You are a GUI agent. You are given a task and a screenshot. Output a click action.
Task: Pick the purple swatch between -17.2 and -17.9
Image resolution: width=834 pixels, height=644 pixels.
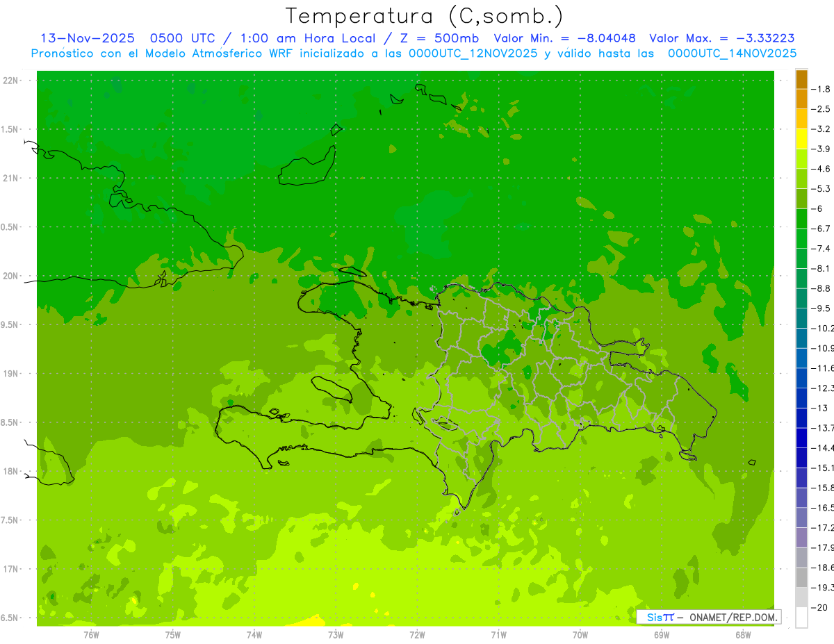pos(801,537)
